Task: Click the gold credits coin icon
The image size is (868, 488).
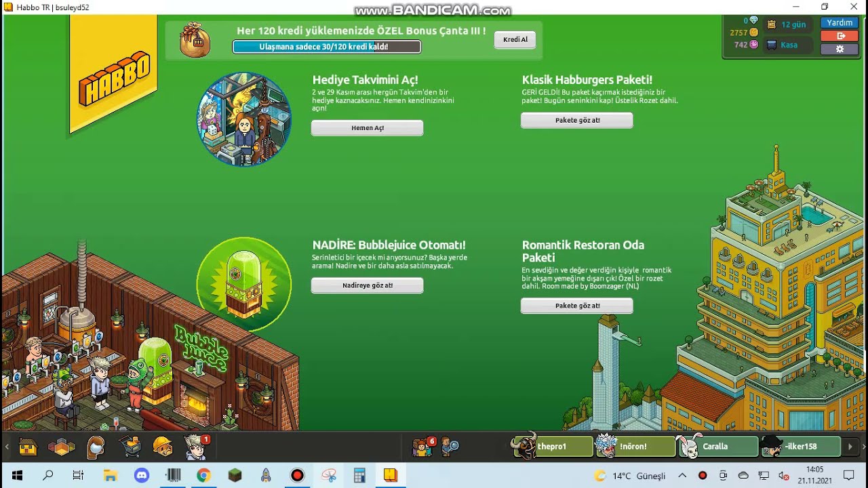Action: click(x=753, y=33)
